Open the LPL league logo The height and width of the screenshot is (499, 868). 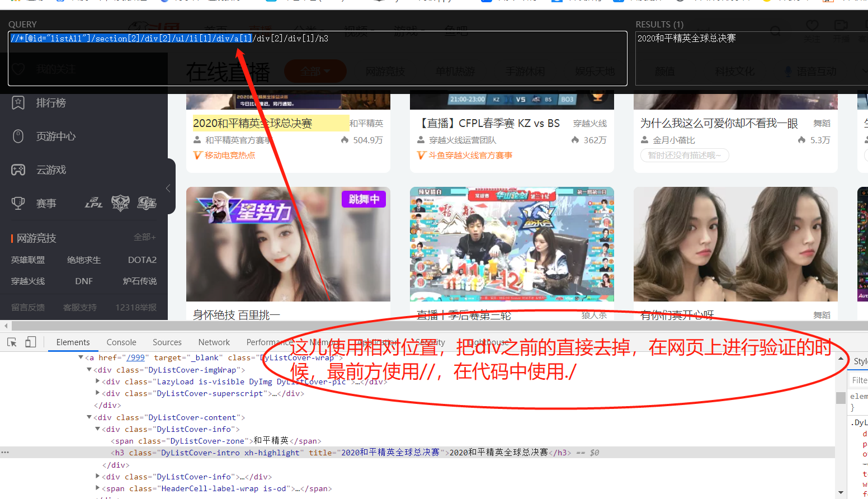[93, 203]
